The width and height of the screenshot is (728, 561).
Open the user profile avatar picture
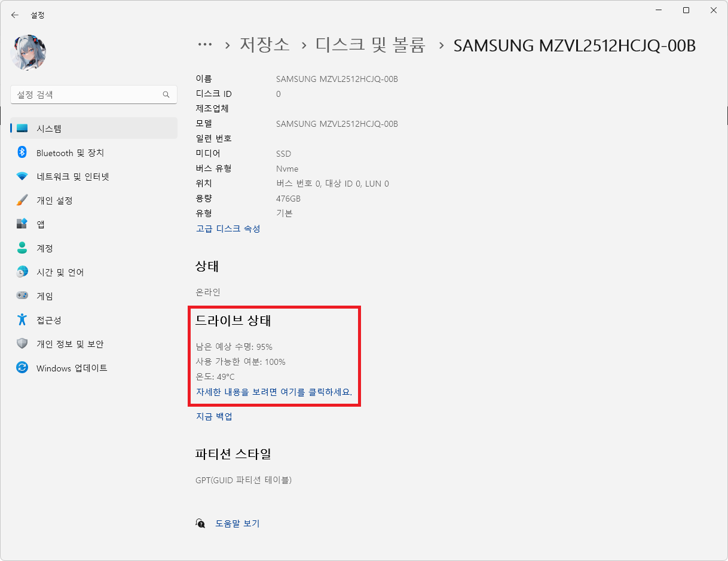click(29, 53)
